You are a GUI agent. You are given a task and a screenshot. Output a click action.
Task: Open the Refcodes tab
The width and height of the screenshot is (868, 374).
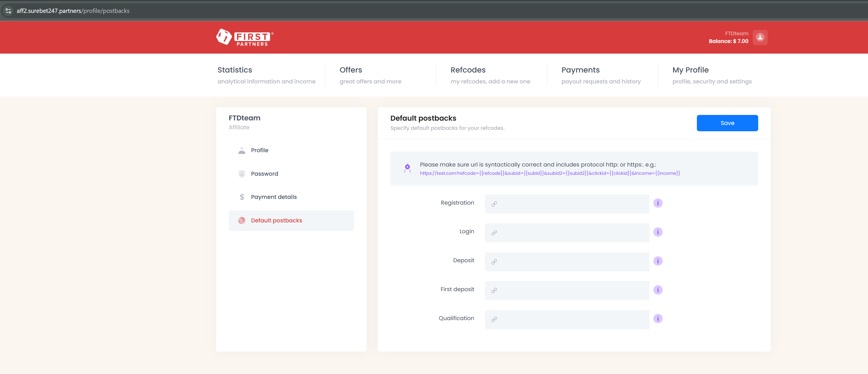point(468,70)
